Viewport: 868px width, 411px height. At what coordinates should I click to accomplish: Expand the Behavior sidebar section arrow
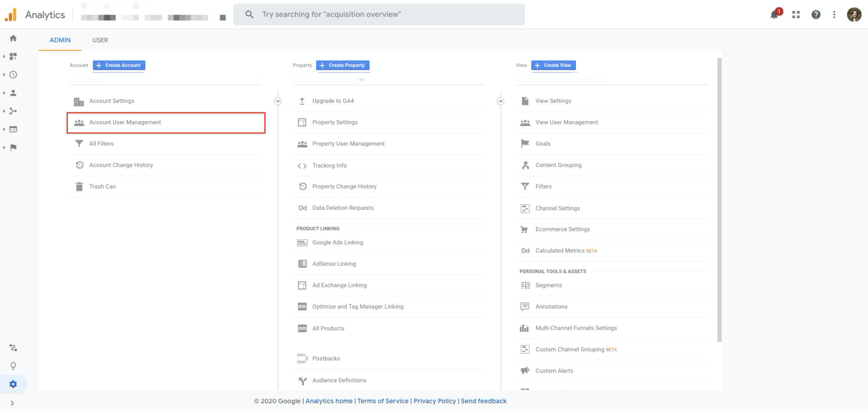(4, 129)
